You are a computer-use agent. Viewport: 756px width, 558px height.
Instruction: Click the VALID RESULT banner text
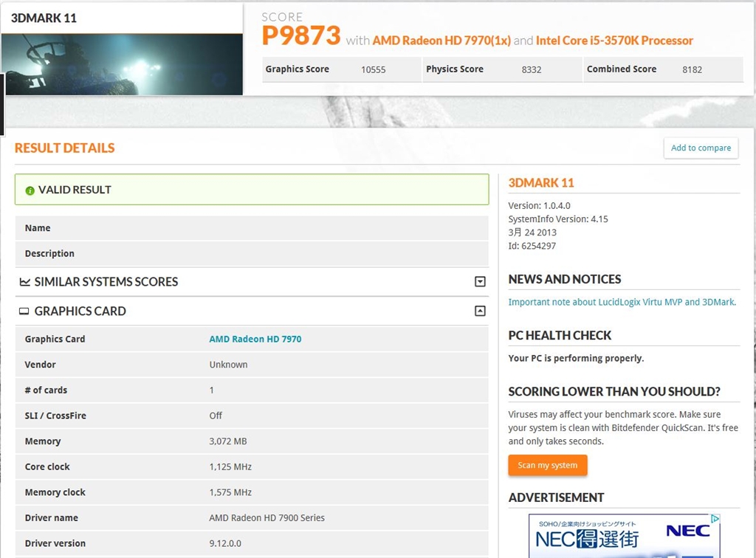click(75, 190)
